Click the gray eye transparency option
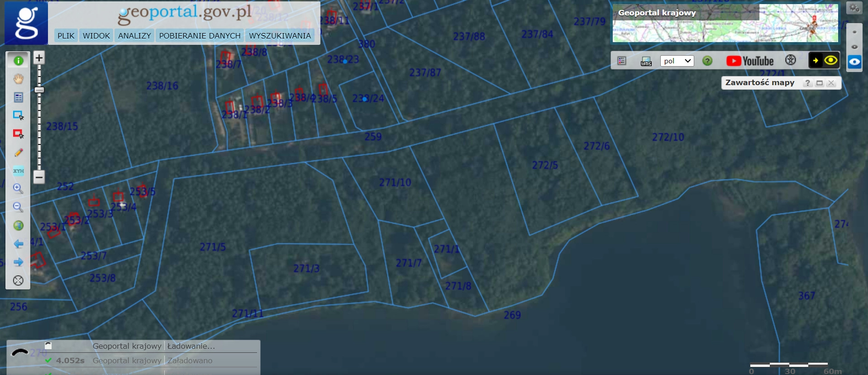The image size is (868, 375). pyautogui.click(x=854, y=47)
